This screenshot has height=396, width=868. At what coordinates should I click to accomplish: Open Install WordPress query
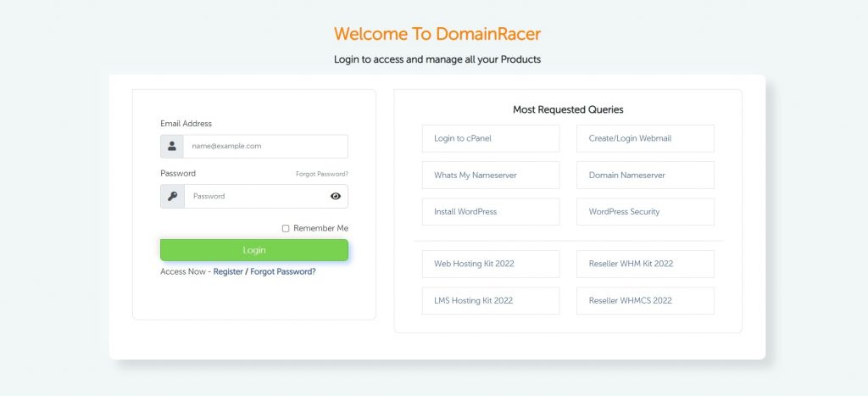click(x=491, y=212)
